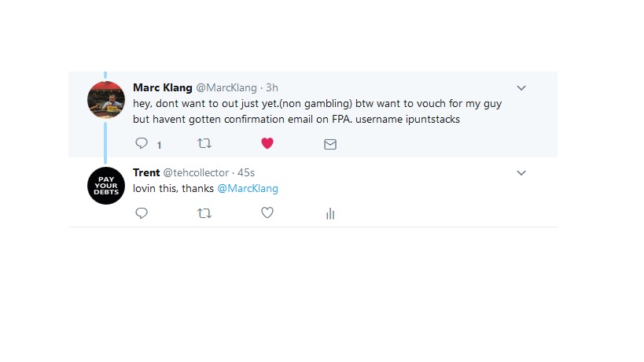Open the @MarcKlang mention in Trent's reply
Image resolution: width=644 pixels, height=362 pixels.
point(248,189)
